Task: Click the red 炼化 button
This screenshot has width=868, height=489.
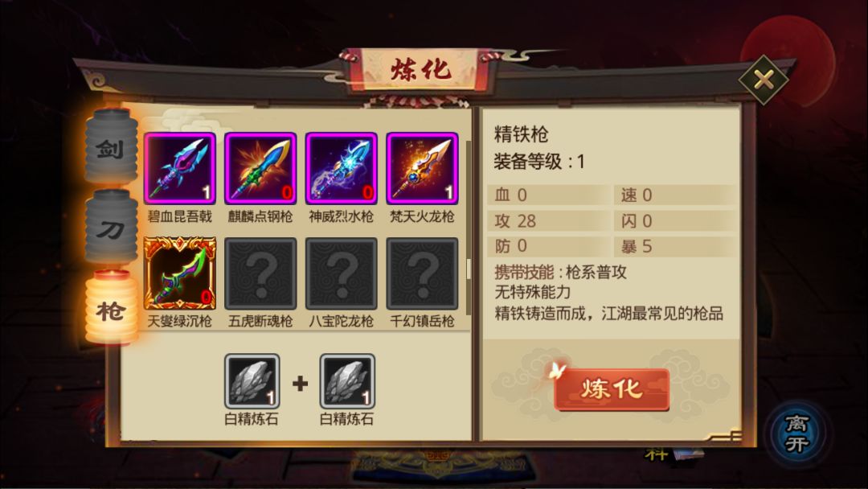Action: (x=612, y=389)
